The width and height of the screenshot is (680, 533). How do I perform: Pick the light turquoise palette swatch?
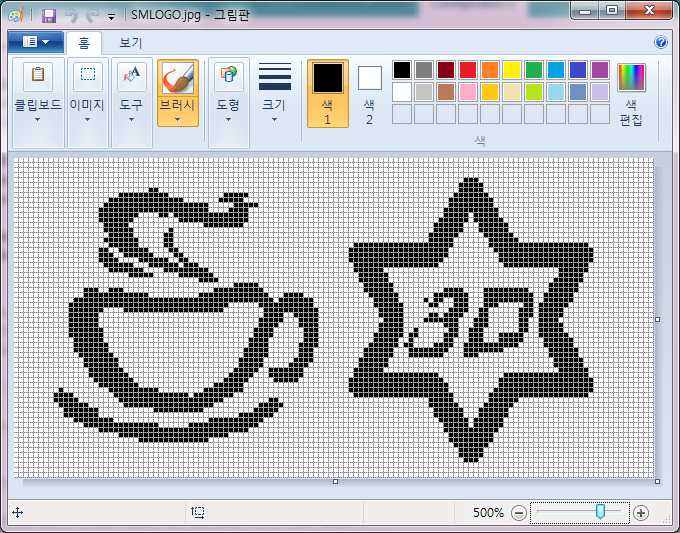click(556, 92)
